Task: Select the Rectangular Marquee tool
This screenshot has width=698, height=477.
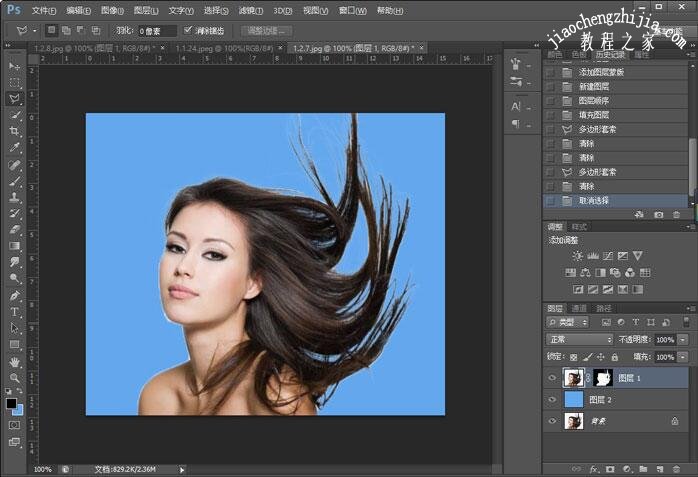Action: (x=14, y=82)
